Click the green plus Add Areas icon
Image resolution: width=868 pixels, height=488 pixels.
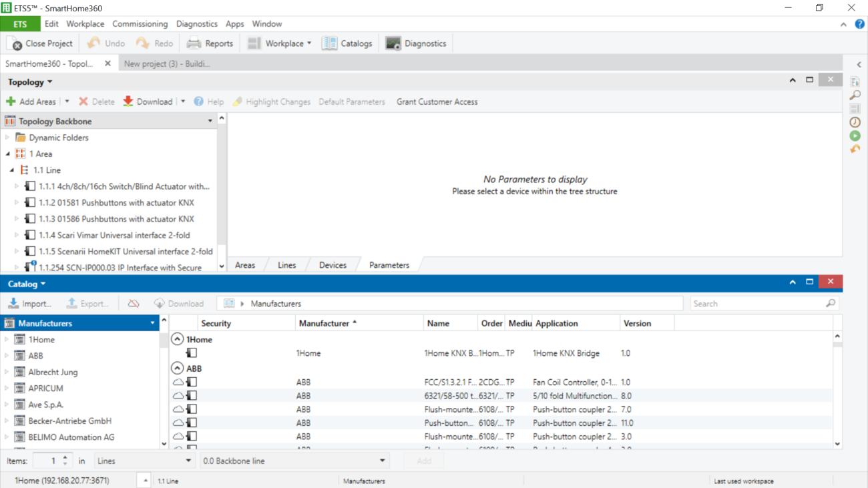(x=11, y=101)
